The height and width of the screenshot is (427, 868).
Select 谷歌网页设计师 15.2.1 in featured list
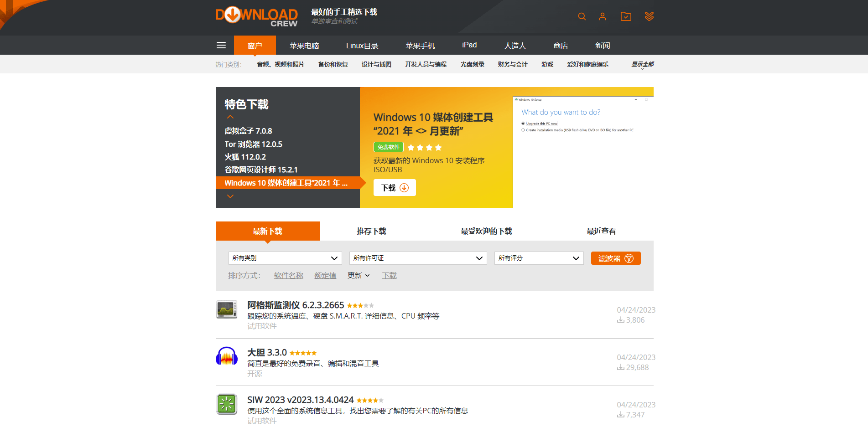click(261, 170)
